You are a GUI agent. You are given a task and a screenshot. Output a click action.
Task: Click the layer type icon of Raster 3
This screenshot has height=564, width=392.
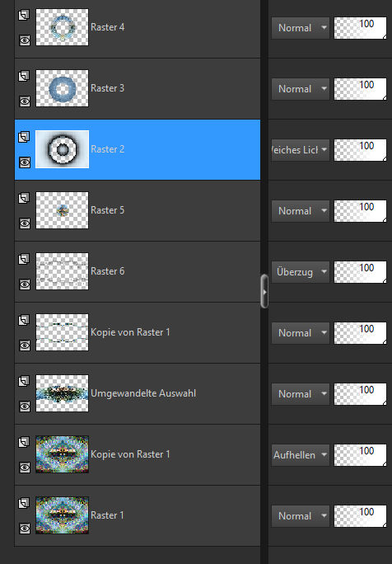[x=24, y=76]
